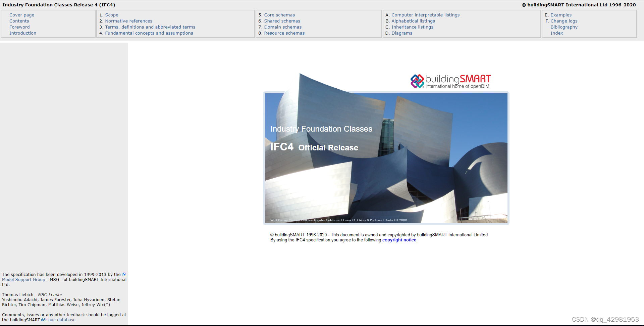Click the copyright notice link
The image size is (644, 326).
(399, 240)
